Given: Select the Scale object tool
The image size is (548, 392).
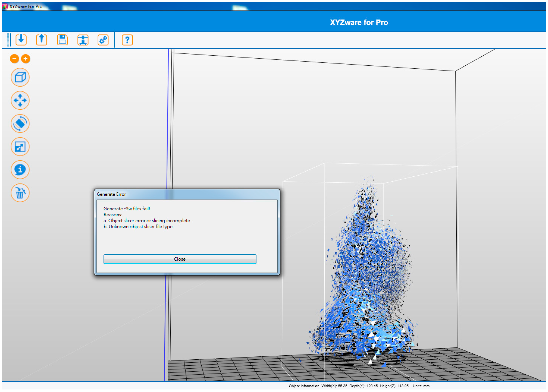Looking at the screenshot, I should tap(20, 147).
